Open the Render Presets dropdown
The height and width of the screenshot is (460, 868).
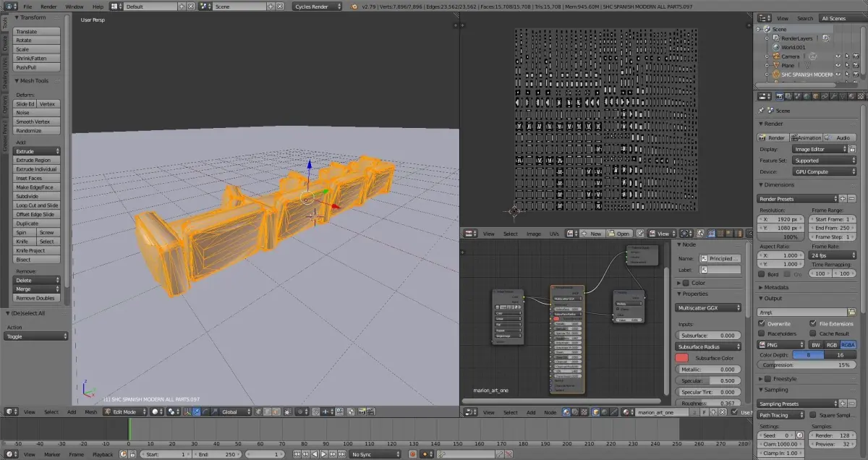[x=797, y=198]
